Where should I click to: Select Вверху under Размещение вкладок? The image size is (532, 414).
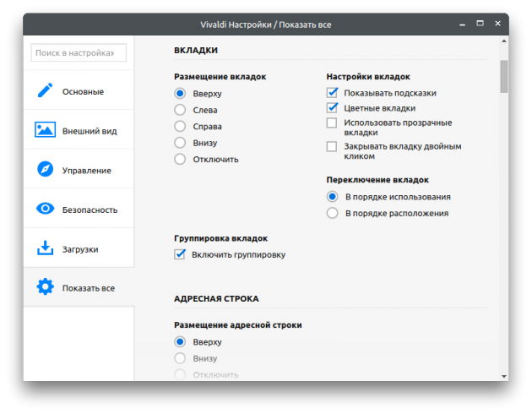pos(180,93)
